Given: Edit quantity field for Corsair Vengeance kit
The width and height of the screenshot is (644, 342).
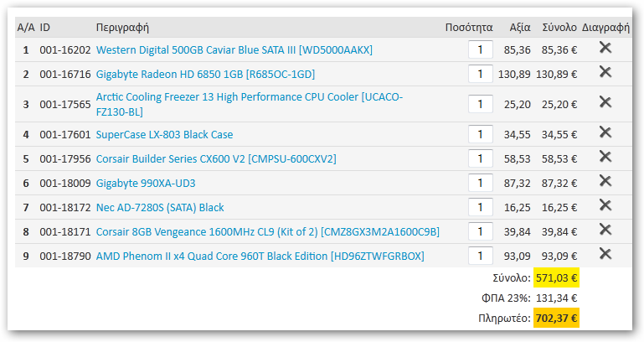Looking at the screenshot, I should click(x=480, y=231).
